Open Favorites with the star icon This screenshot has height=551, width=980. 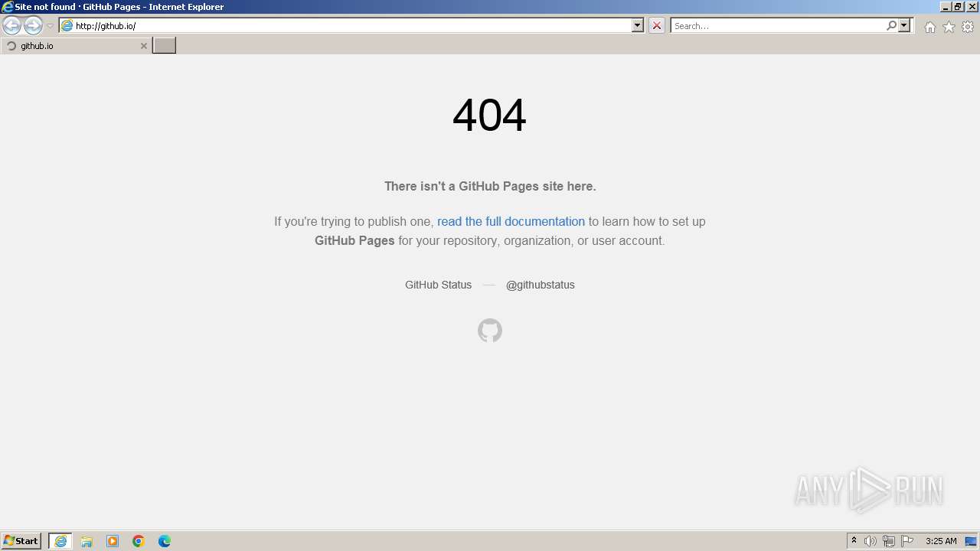(x=949, y=27)
